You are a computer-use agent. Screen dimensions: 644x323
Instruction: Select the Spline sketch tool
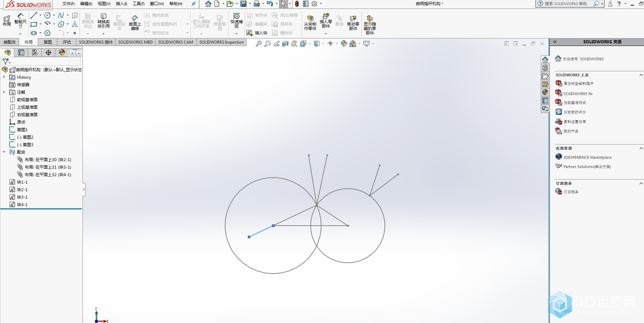[x=61, y=15]
